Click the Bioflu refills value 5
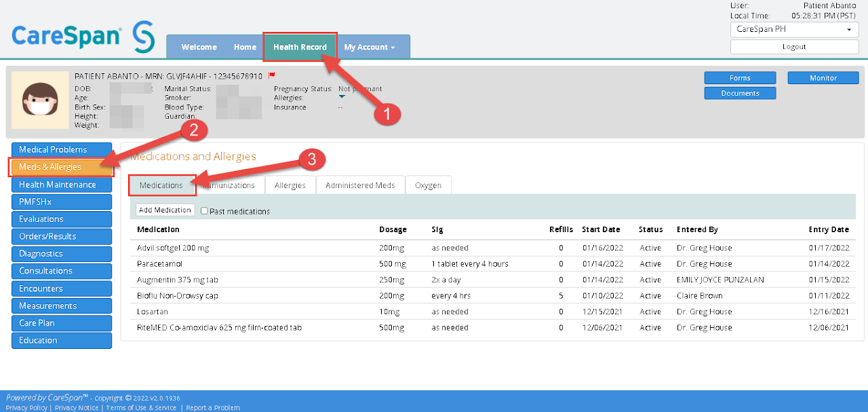Image resolution: width=868 pixels, height=412 pixels. pos(561,296)
